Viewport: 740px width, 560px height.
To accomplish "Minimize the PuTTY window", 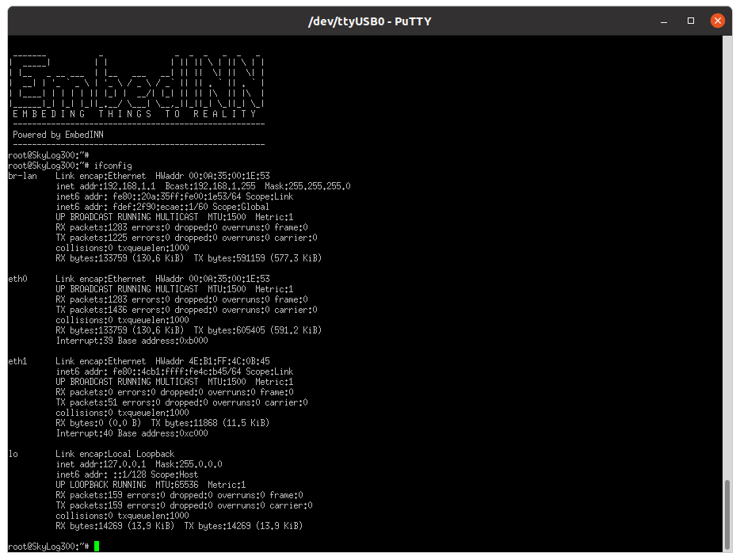I will point(664,21).
